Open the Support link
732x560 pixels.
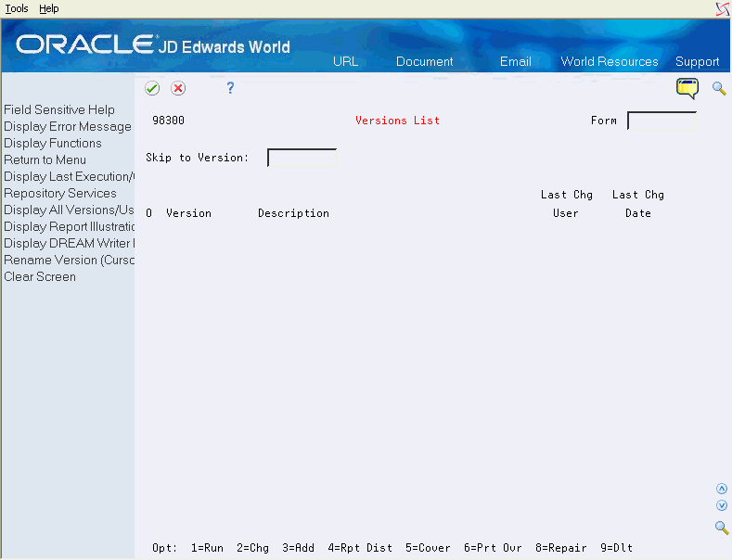coord(697,61)
